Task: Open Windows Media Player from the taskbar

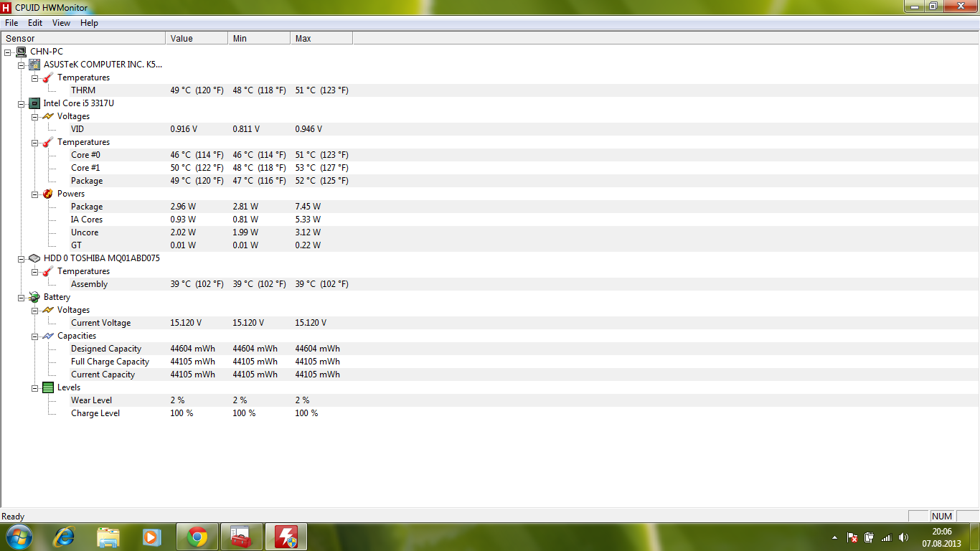Action: (x=151, y=537)
